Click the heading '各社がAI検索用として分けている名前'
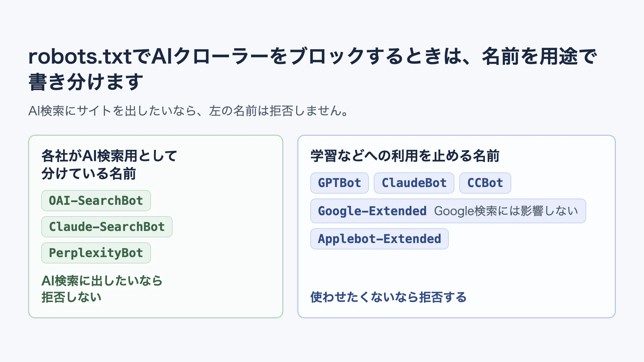Screen dimensions: 644x362 point(109,165)
